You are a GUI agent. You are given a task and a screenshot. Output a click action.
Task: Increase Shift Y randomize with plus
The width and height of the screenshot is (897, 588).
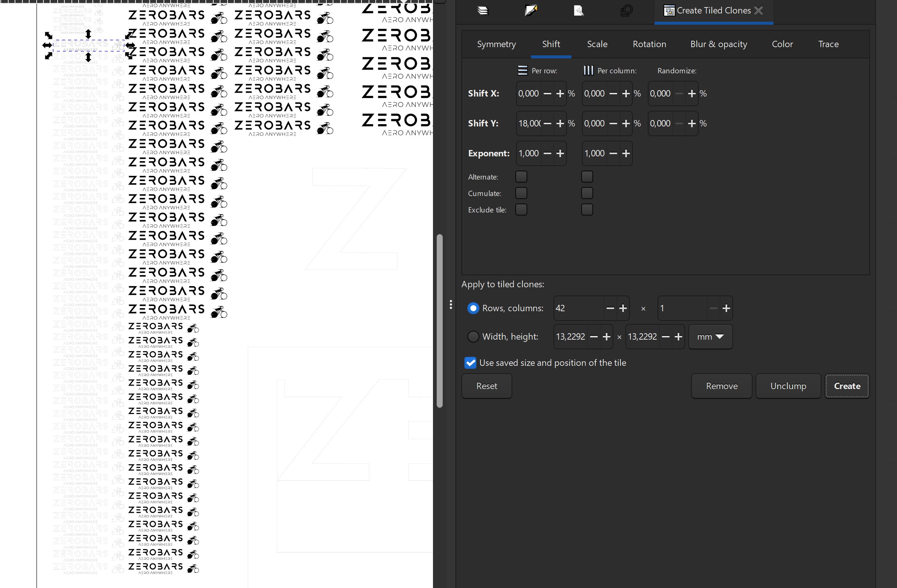(692, 123)
